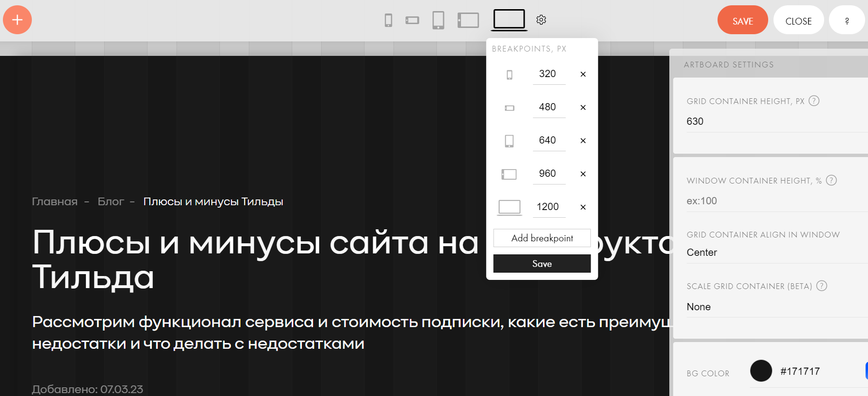Open the BG color swatch picker
The width and height of the screenshot is (868, 396).
click(761, 371)
